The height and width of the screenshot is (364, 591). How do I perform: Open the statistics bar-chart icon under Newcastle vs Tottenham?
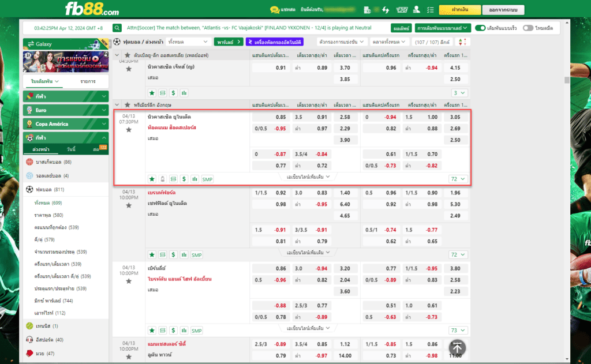click(194, 179)
